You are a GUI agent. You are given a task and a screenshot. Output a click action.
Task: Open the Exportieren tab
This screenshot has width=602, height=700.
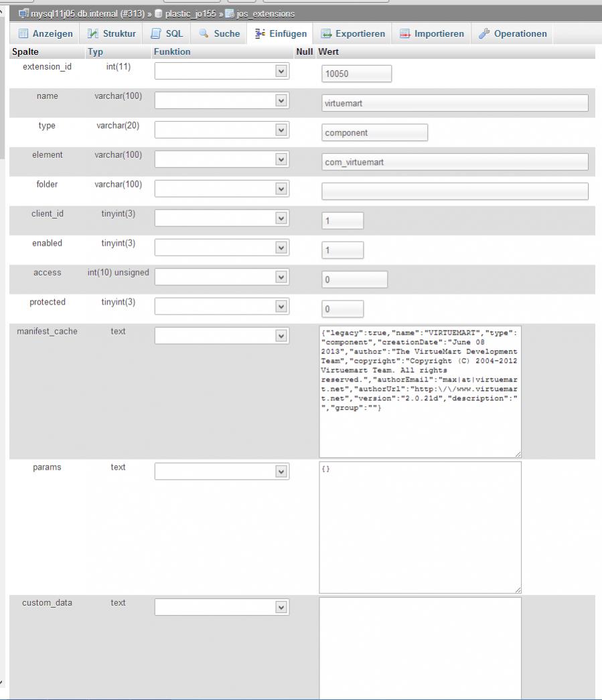coord(353,34)
